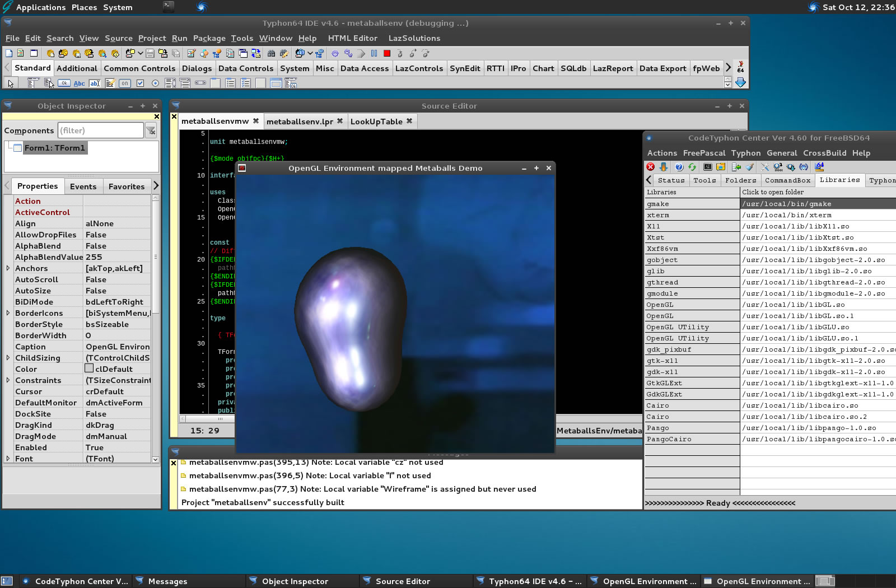The image size is (896, 588).
Task: Select the TLabel 'Abc' component icon
Action: (80, 83)
